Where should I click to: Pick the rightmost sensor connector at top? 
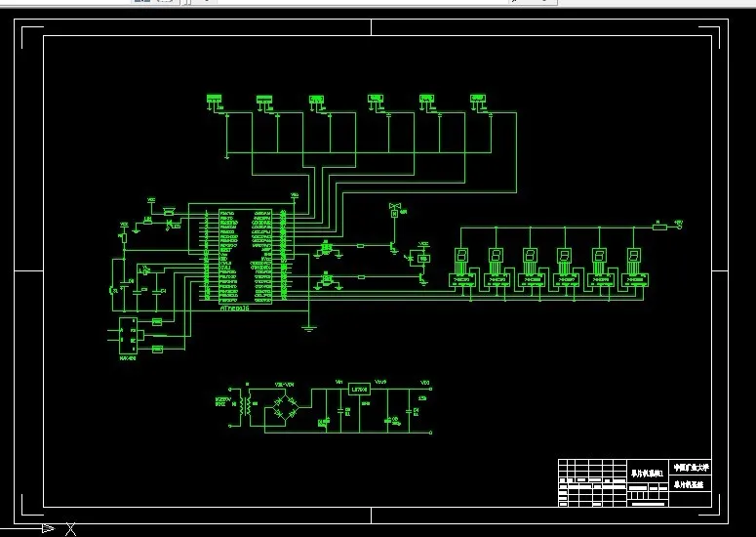[x=477, y=99]
